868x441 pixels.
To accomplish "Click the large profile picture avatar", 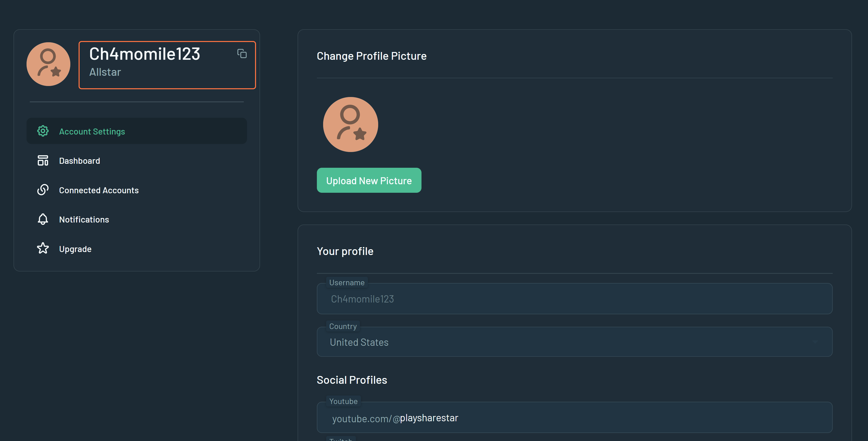I will pos(350,124).
